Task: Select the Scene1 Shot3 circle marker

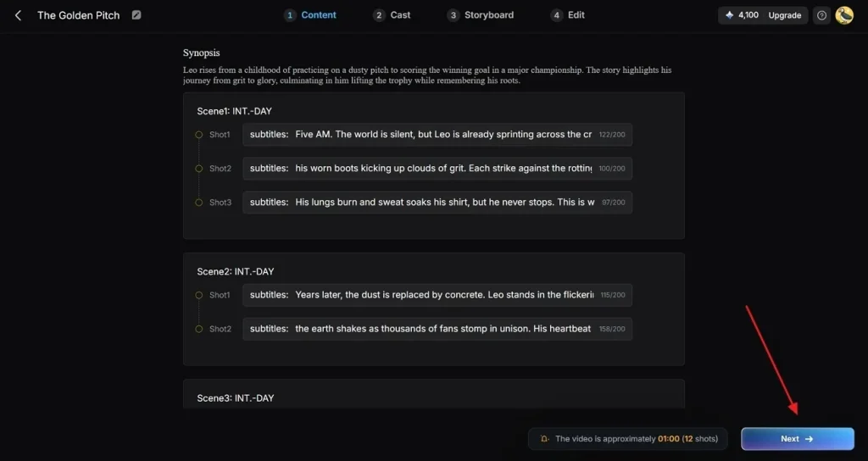Action: (198, 203)
